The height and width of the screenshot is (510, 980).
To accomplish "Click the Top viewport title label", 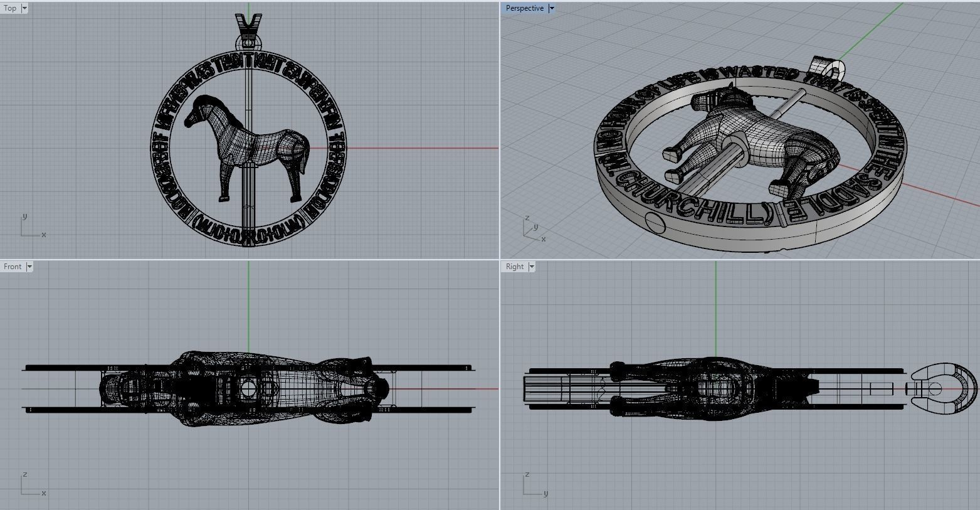I will pyautogui.click(x=10, y=8).
